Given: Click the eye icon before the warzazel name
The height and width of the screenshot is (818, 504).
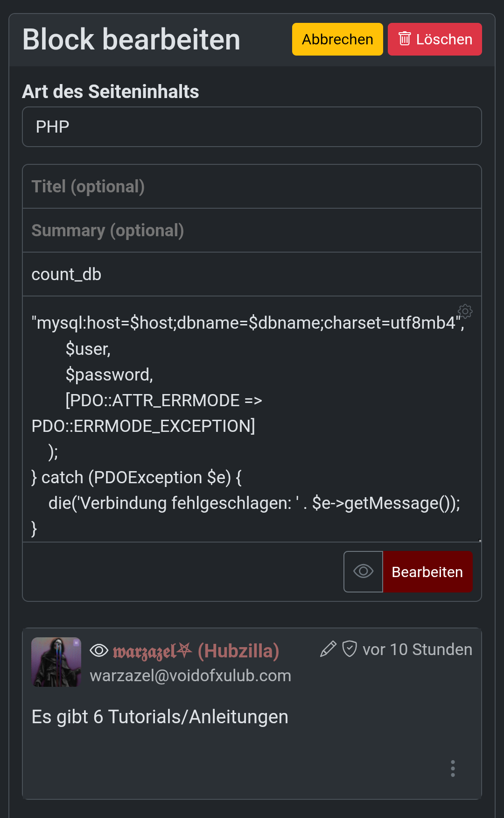Looking at the screenshot, I should coord(99,650).
